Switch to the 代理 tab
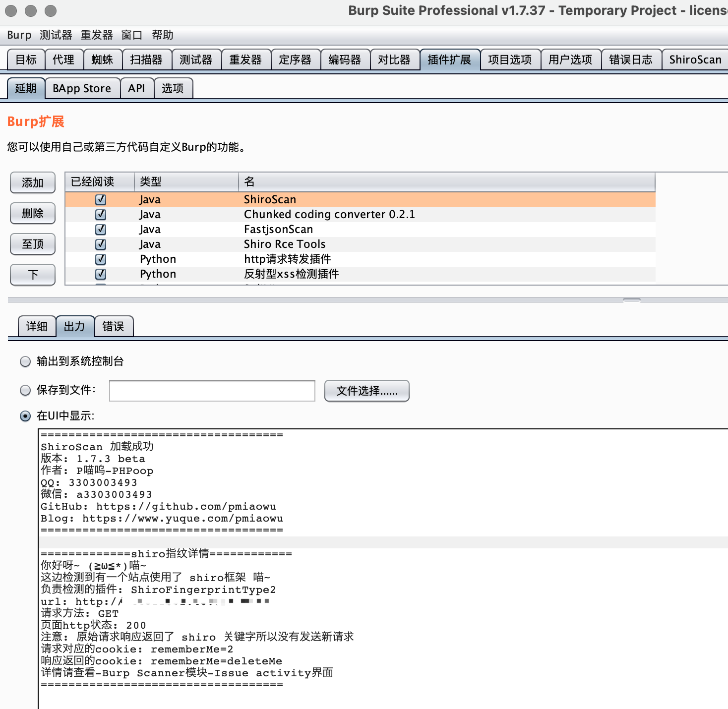The width and height of the screenshot is (728, 709). (64, 60)
